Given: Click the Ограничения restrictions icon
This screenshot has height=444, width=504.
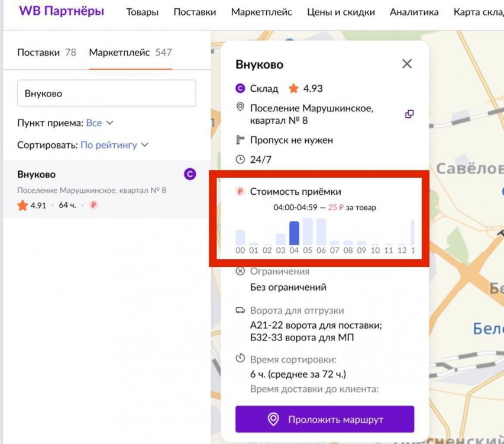Looking at the screenshot, I should pos(240,271).
